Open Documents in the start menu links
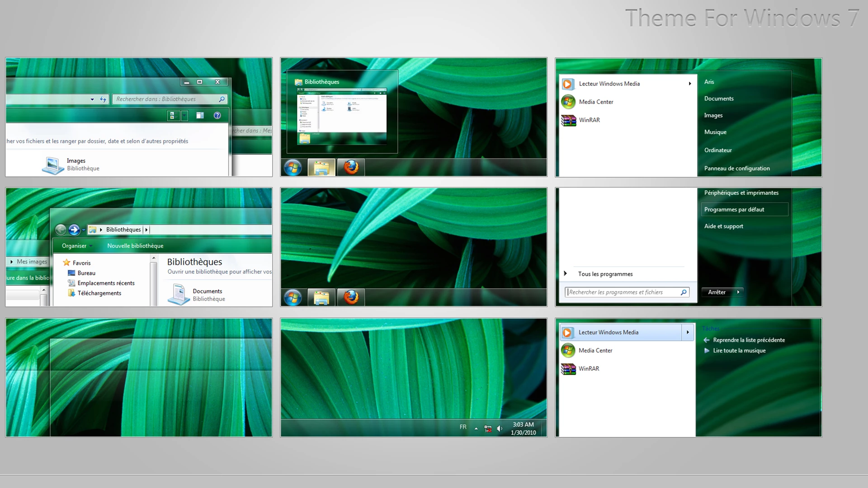The image size is (868, 488). tap(719, 99)
